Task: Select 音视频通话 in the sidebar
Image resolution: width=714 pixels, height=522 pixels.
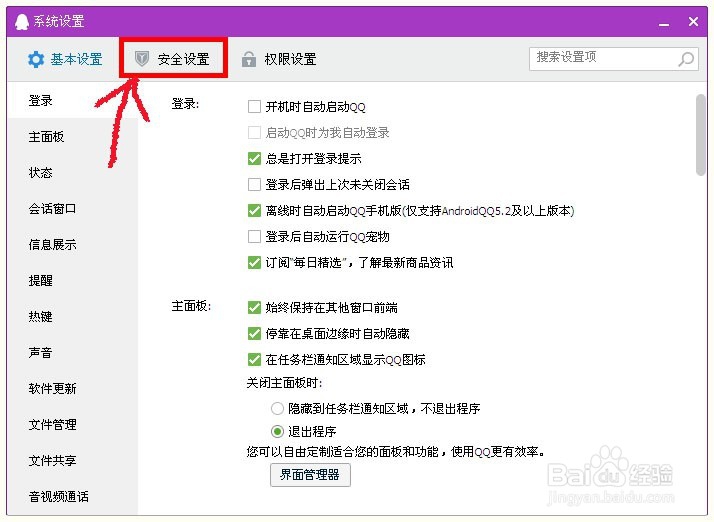Action: [x=72, y=496]
